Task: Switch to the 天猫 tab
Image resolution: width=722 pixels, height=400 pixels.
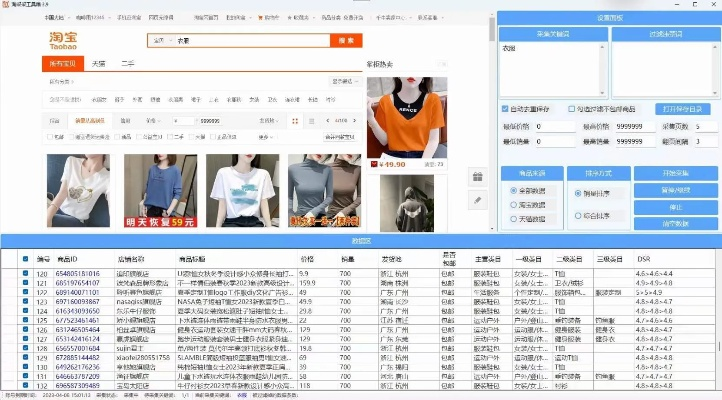Action: (99, 64)
